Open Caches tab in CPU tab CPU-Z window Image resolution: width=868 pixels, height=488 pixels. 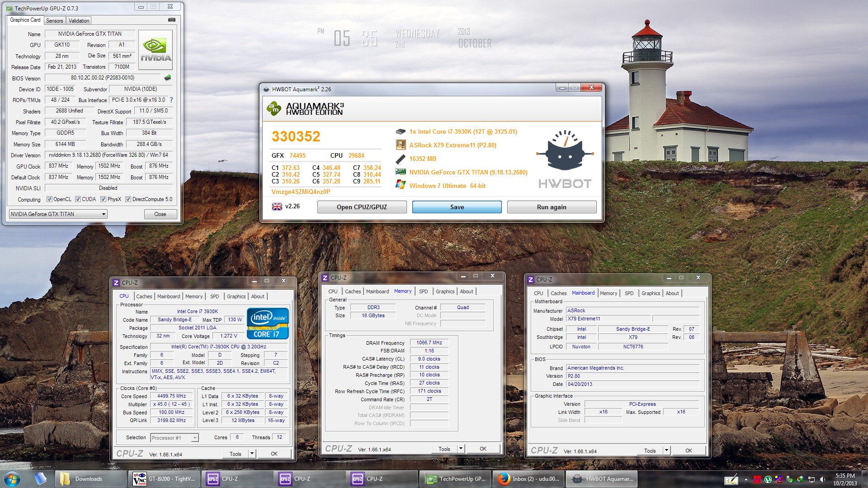point(144,296)
